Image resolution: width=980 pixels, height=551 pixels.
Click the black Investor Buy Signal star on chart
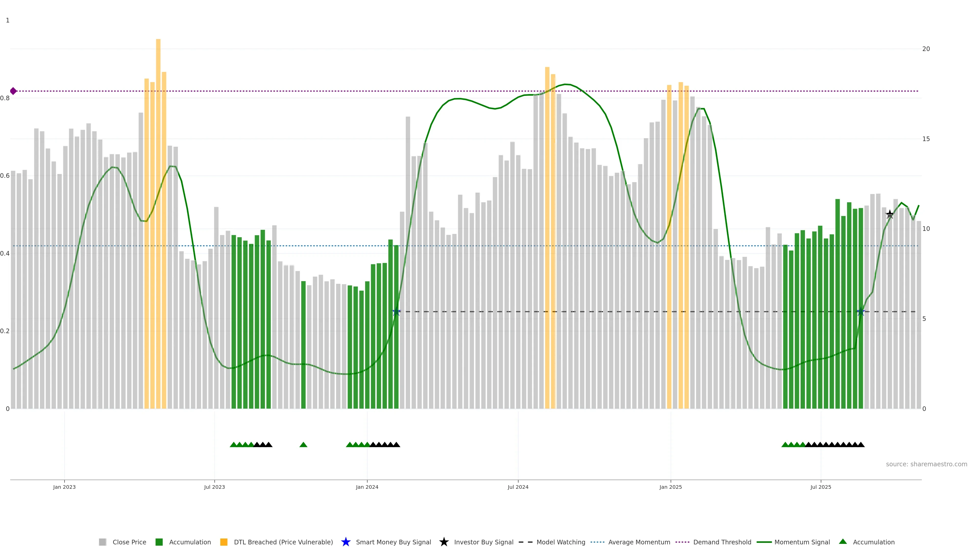coord(889,215)
